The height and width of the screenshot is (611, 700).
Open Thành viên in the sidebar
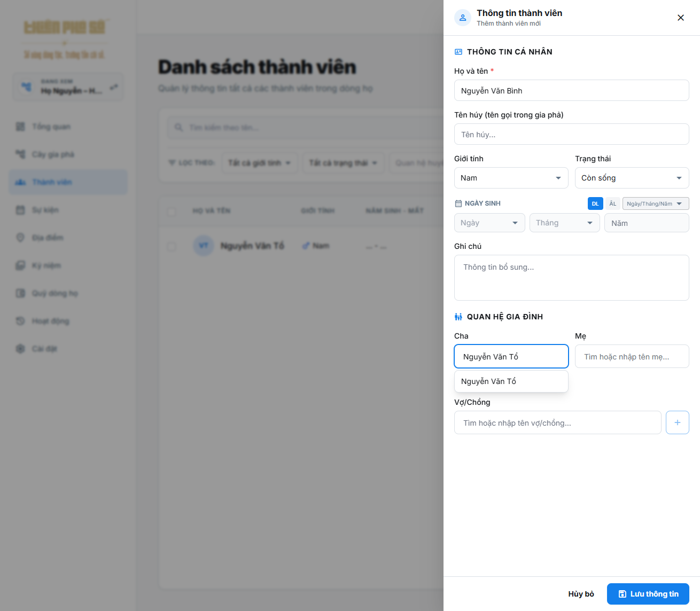[68, 182]
